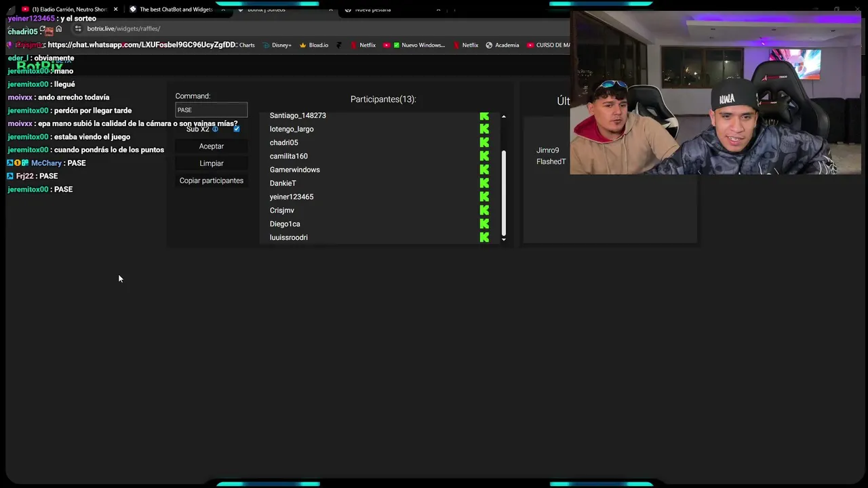Open the Bloxd.io bookmark
868x488 pixels.
313,45
